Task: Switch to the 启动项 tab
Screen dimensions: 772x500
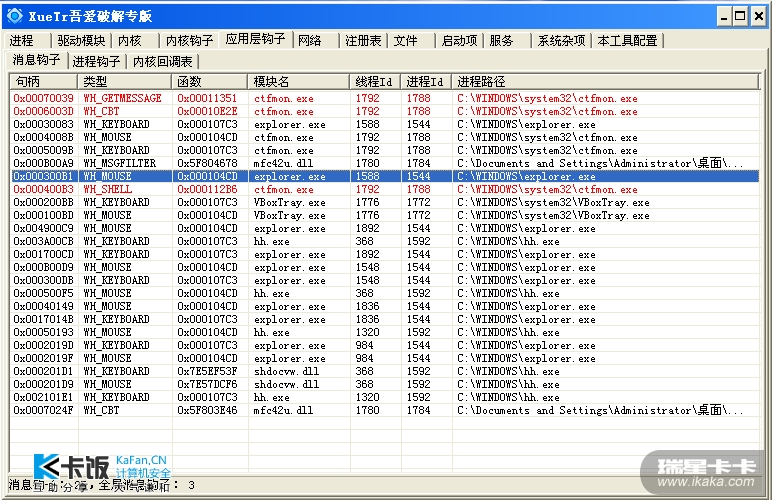Action: 459,40
